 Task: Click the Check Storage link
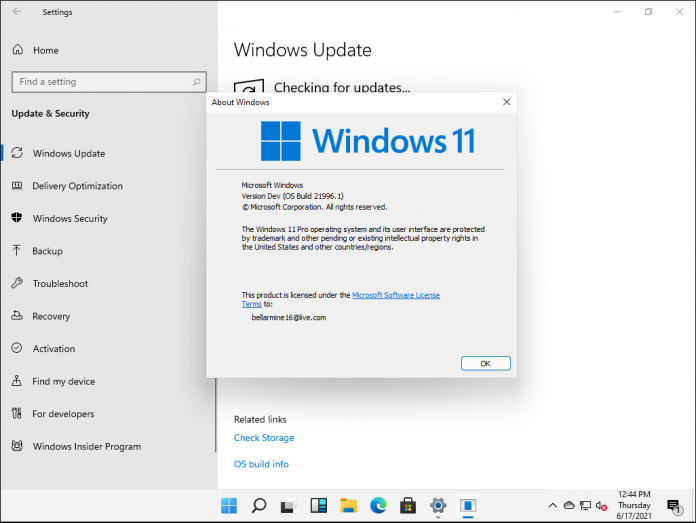click(x=264, y=438)
